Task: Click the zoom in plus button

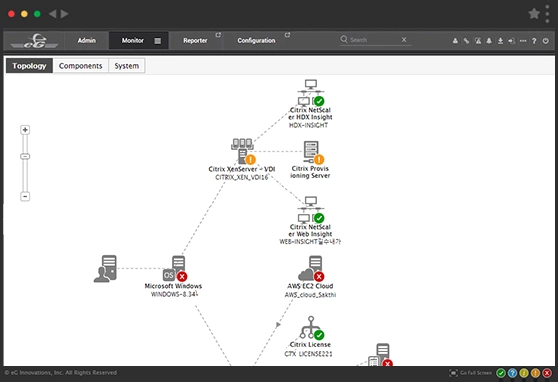Action: [x=25, y=130]
